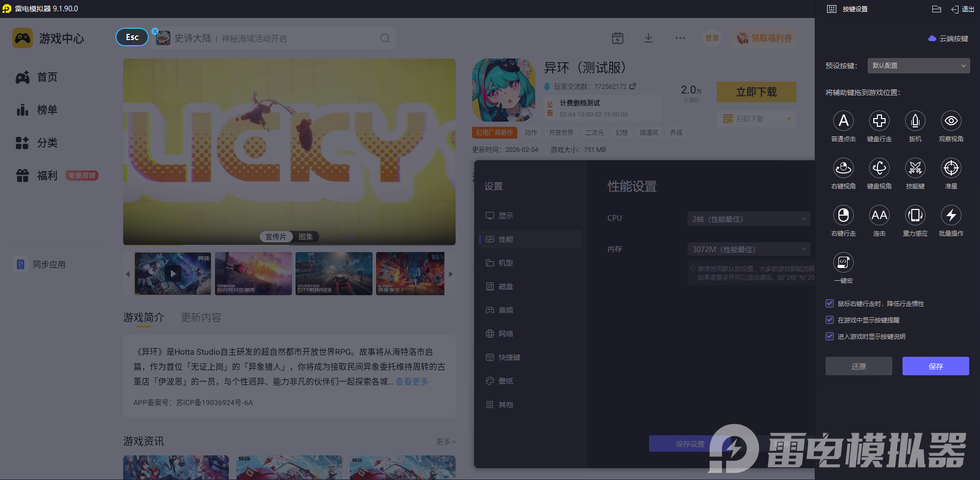This screenshot has height=480, width=980.
Task: Click the 登录 login button
Action: pos(712,38)
